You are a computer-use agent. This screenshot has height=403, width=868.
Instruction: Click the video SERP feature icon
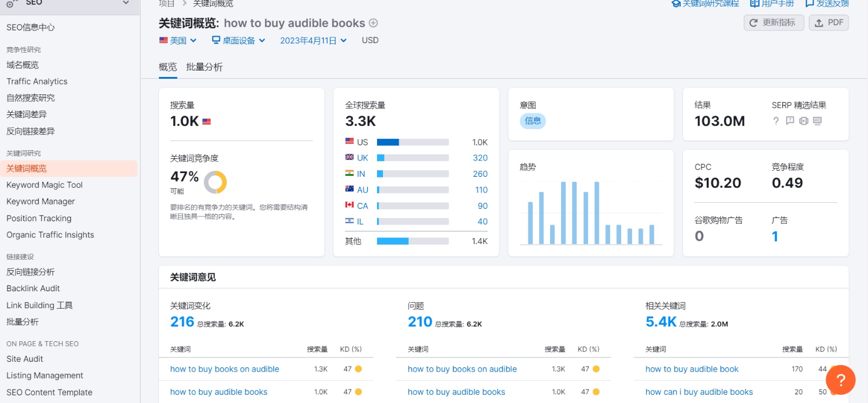804,121
